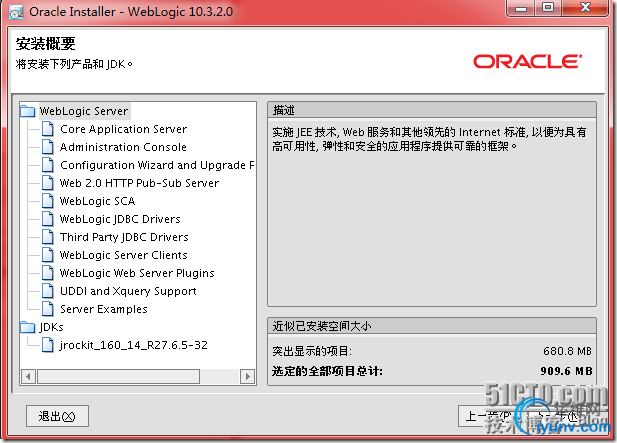This screenshot has height=443, width=617.
Task: Close the Oracle Installer window
Action: (x=585, y=8)
